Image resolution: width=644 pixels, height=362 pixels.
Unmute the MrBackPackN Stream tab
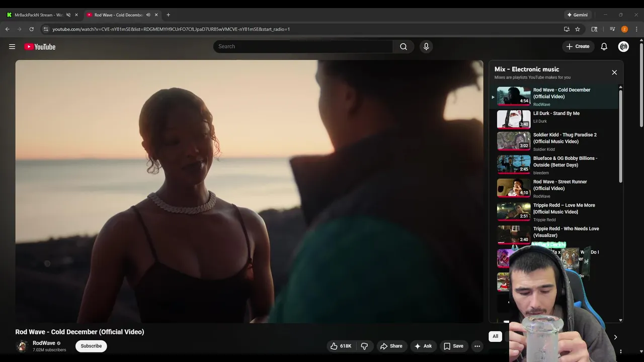pos(68,15)
